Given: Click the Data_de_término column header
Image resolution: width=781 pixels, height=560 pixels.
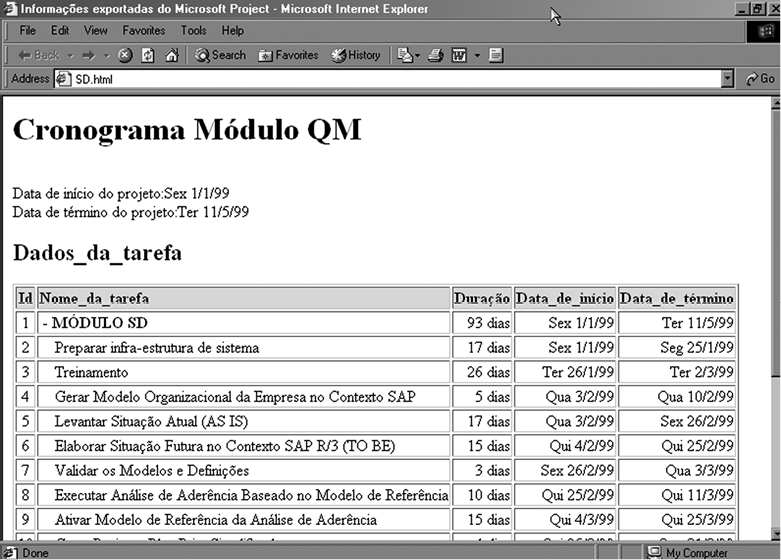Looking at the screenshot, I should pos(677,298).
